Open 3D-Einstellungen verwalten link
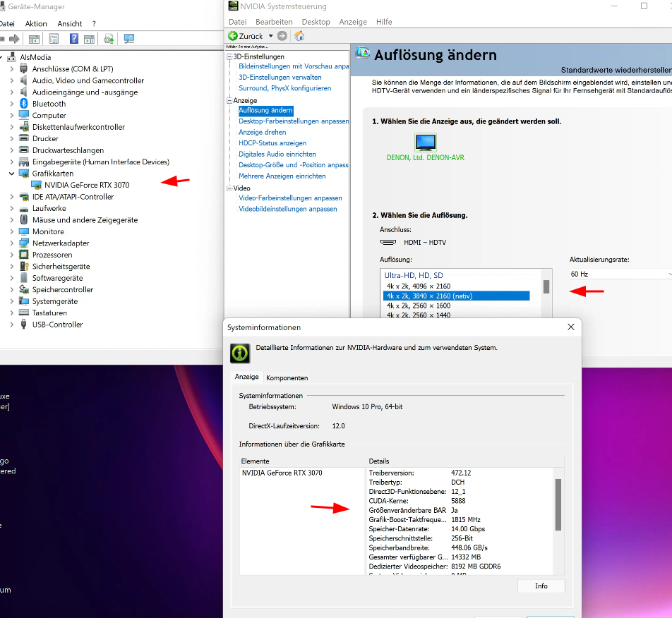 pos(280,77)
